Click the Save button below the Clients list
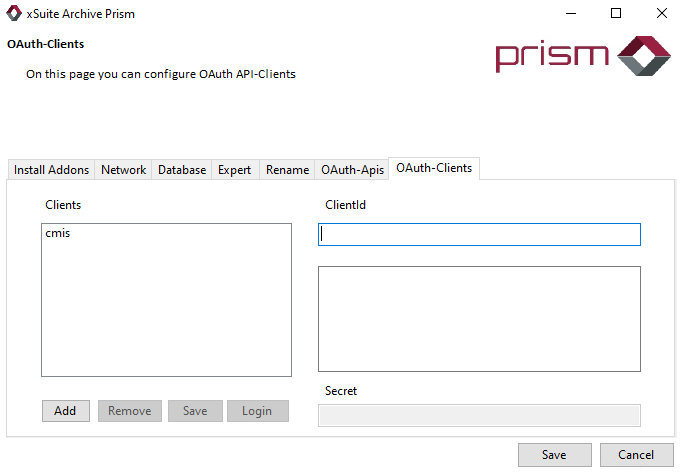Image resolution: width=684 pixels, height=472 pixels. point(195,411)
